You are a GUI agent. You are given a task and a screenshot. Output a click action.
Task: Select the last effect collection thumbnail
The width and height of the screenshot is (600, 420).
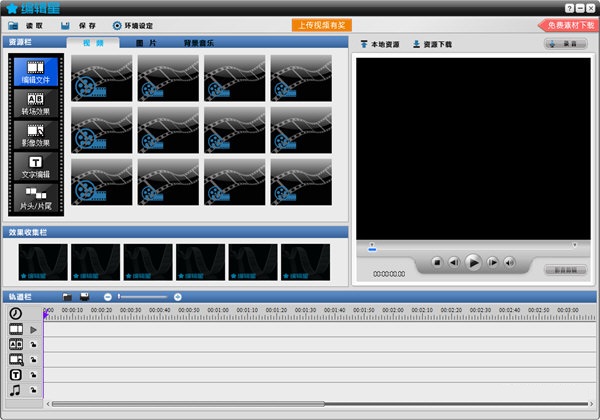305,262
